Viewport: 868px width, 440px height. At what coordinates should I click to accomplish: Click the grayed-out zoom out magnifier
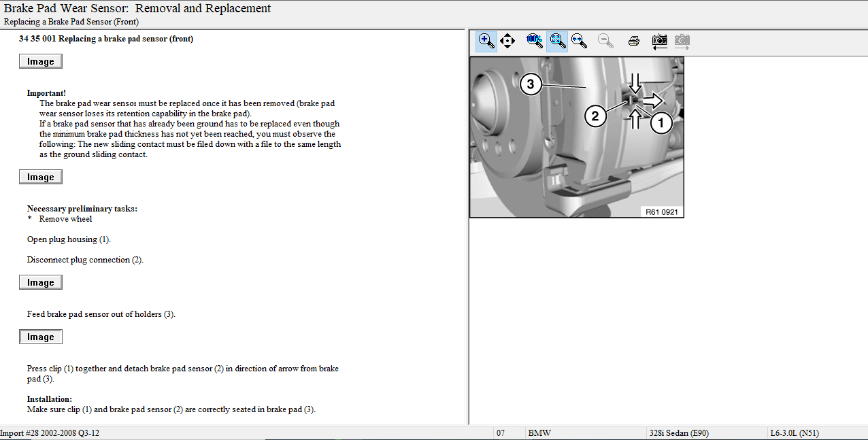605,41
